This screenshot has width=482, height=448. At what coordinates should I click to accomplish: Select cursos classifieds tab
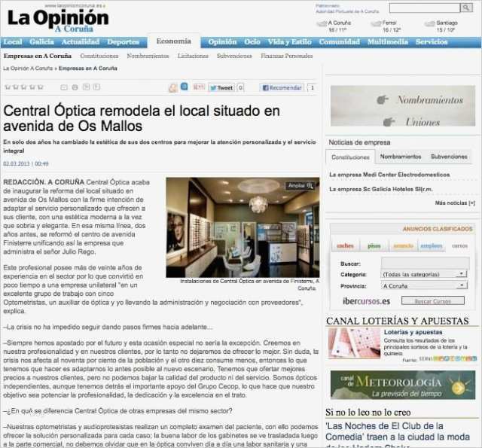459,245
